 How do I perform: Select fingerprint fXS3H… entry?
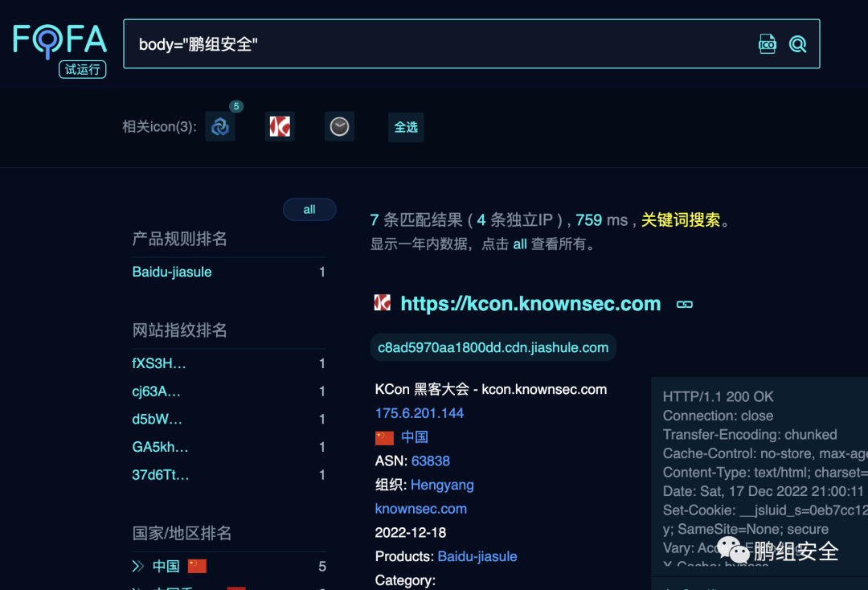click(159, 363)
